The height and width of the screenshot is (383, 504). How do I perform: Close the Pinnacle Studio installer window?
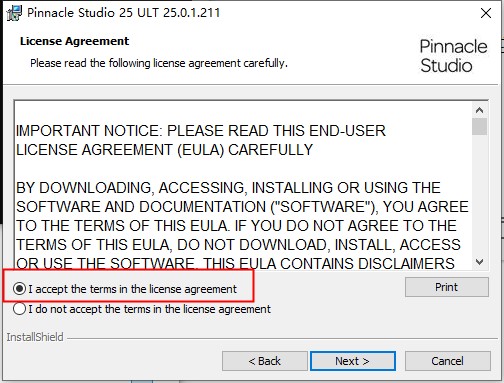click(x=486, y=13)
